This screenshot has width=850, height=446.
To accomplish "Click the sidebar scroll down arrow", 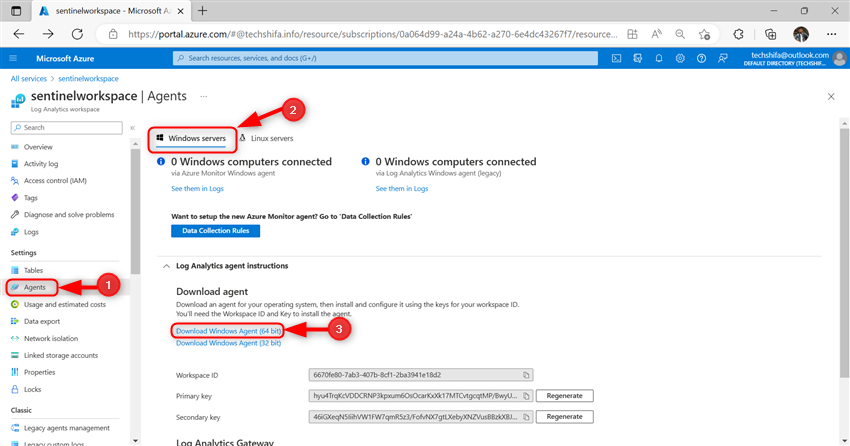I will (x=136, y=441).
